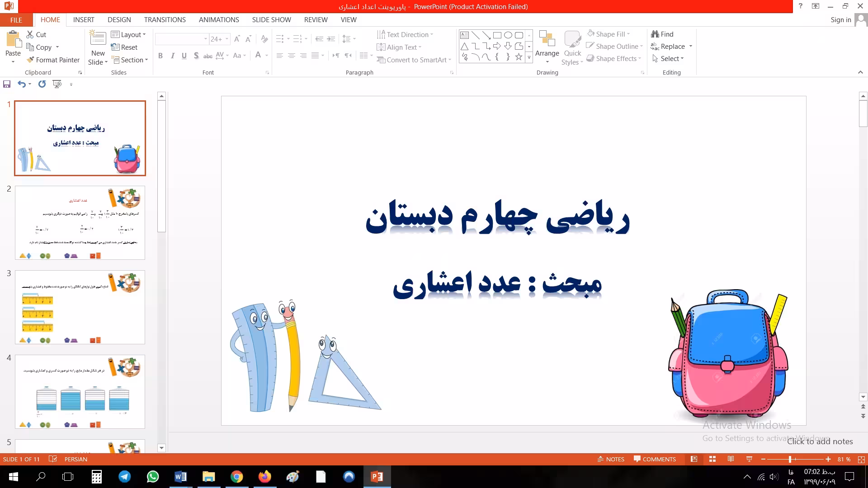Open Telegram from the taskbar
This screenshot has width=868, height=488.
click(125, 477)
